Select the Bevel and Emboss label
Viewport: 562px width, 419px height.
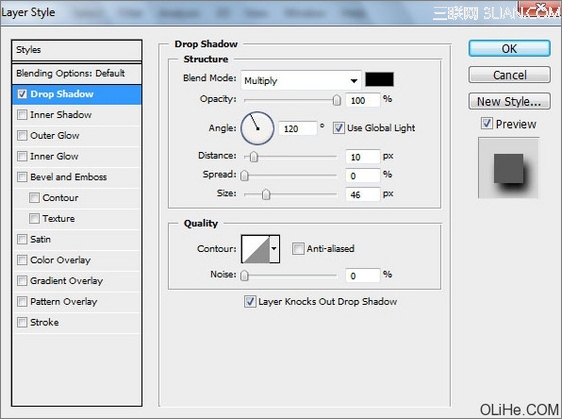pyautogui.click(x=68, y=177)
